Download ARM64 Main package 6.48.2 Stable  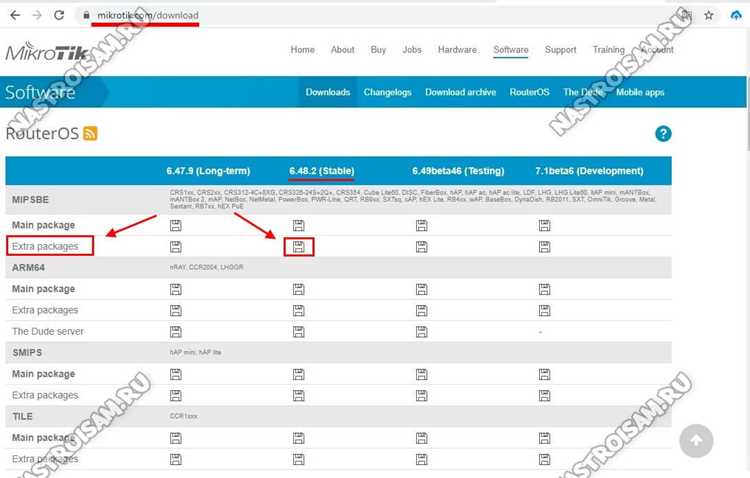point(298,289)
